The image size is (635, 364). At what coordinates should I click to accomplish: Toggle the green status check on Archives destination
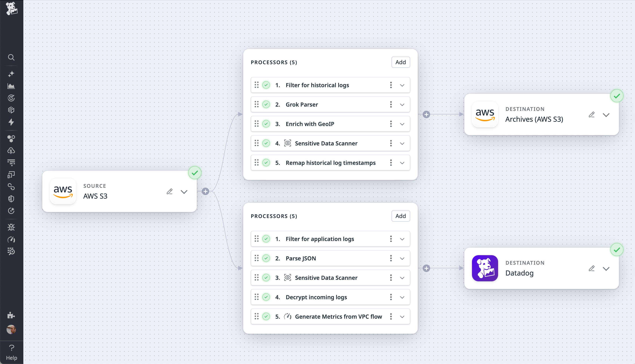[x=617, y=96]
